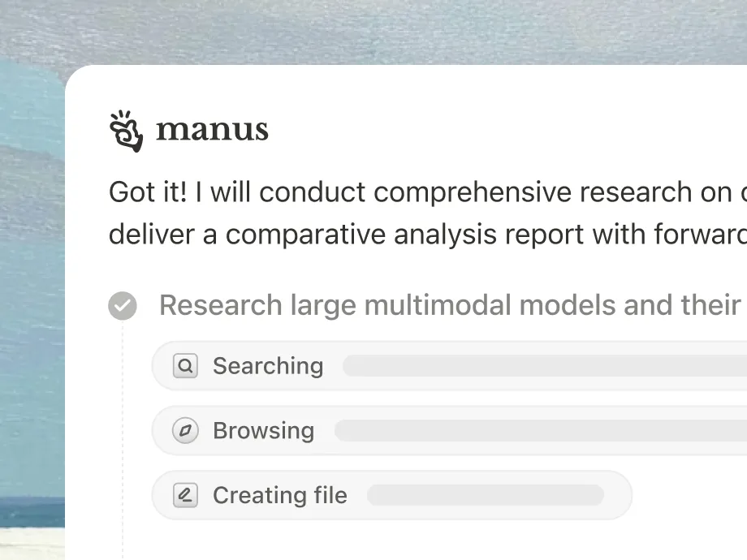Click the empty right end of Creating file pill
Image resolution: width=747 pixels, height=560 pixels.
click(617, 495)
